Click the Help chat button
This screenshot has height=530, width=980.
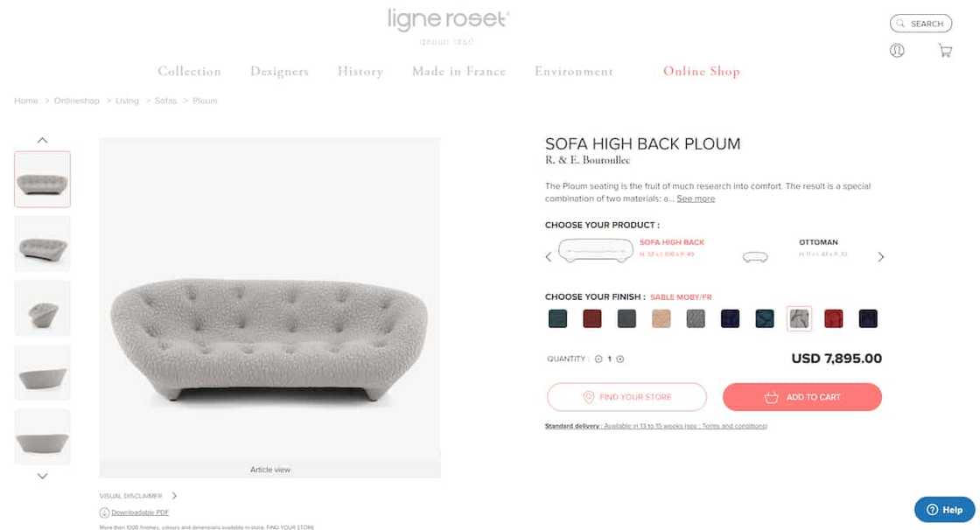[x=944, y=510]
